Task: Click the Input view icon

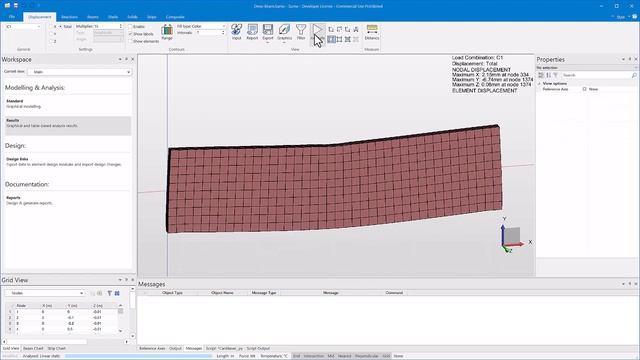Action: click(236, 32)
